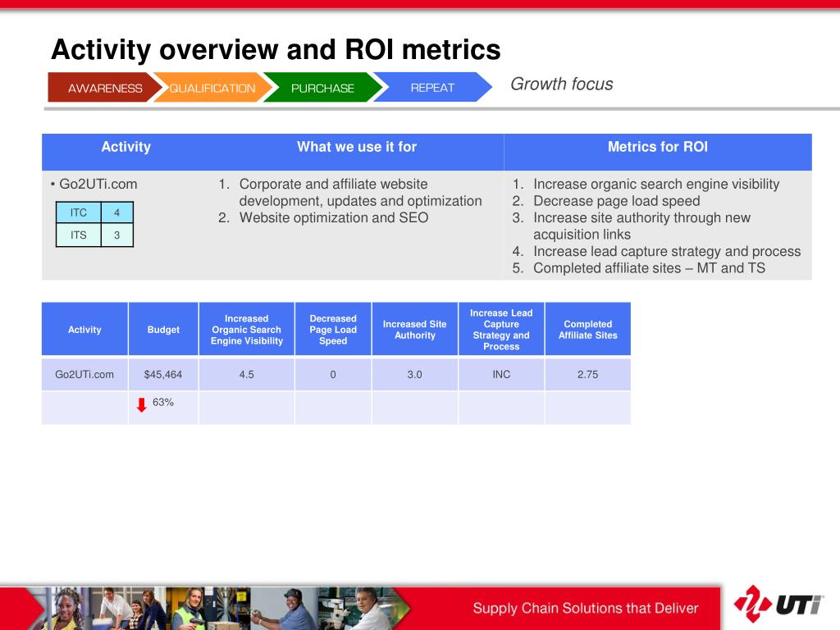Click 'Completed Affiliate Sites' column header
The image size is (840, 630).
click(x=587, y=329)
